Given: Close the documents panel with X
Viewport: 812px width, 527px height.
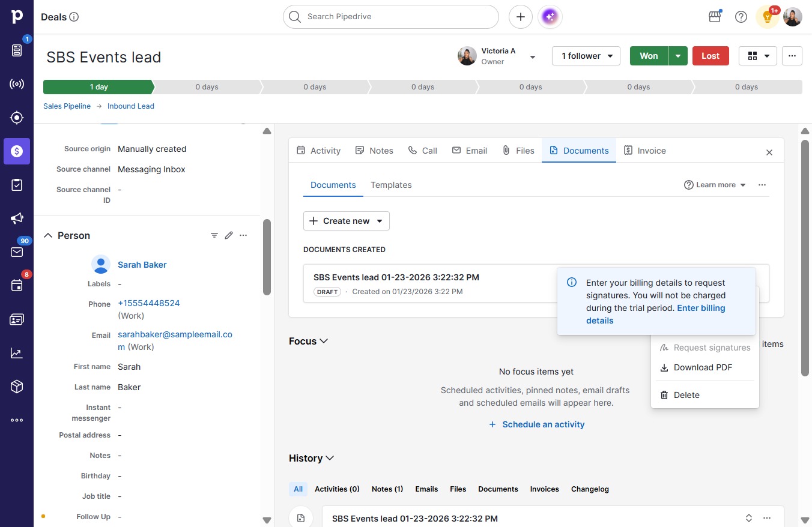Looking at the screenshot, I should [769, 152].
